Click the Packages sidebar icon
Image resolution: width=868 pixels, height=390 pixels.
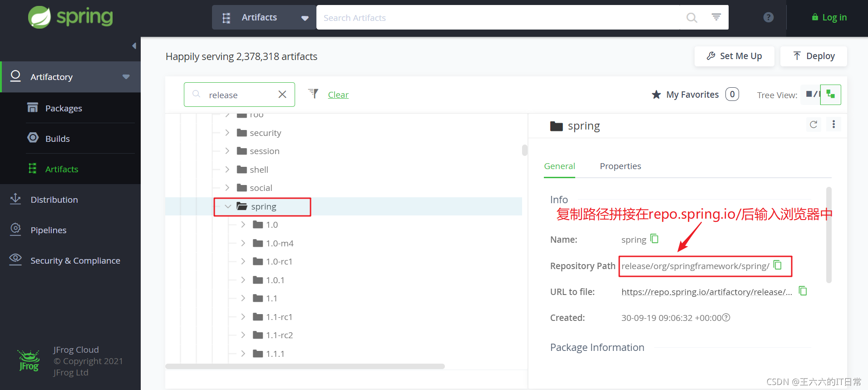point(33,107)
